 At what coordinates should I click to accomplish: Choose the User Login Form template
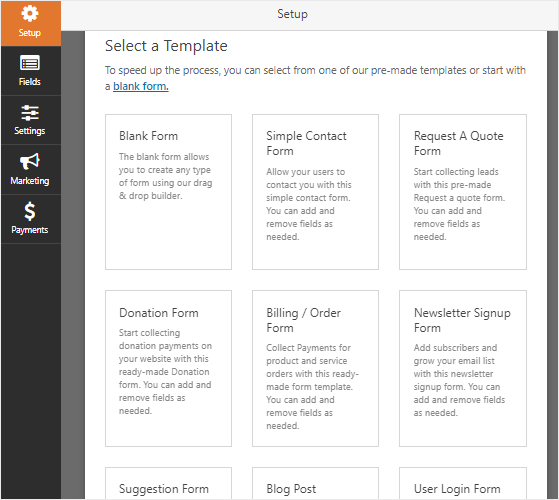click(463, 483)
